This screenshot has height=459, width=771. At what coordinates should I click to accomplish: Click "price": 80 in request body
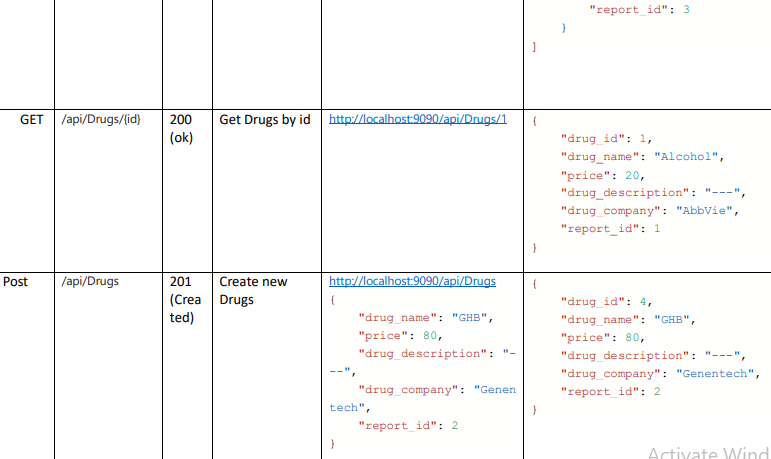pos(400,336)
